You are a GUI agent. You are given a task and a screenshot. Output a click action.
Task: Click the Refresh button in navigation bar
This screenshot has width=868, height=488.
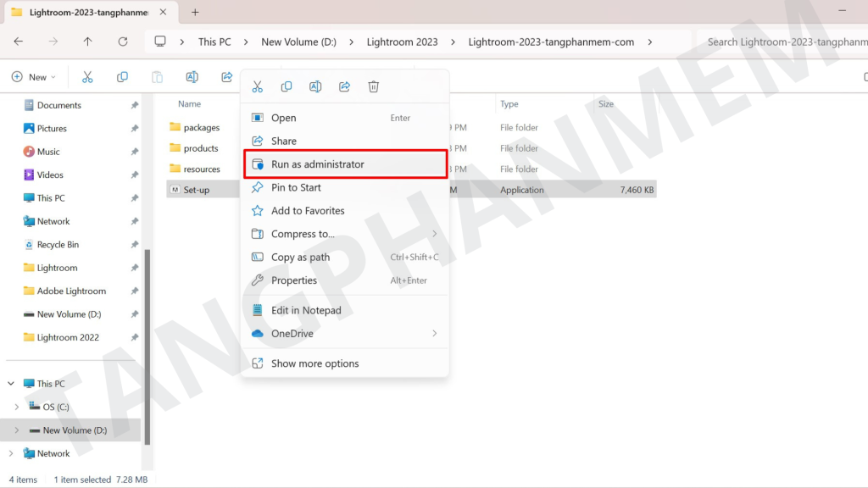click(x=123, y=42)
